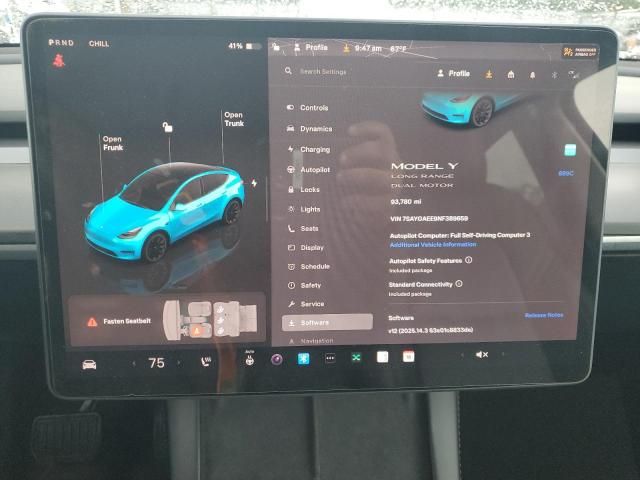The height and width of the screenshot is (480, 640).
Task: Tap the software update download icon near Profile
Action: (489, 73)
